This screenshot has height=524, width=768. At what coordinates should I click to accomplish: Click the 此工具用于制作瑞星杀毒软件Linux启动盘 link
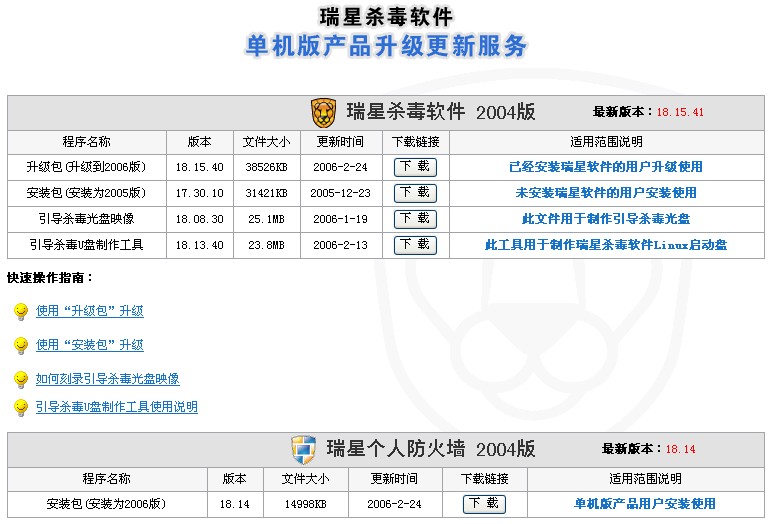click(606, 245)
